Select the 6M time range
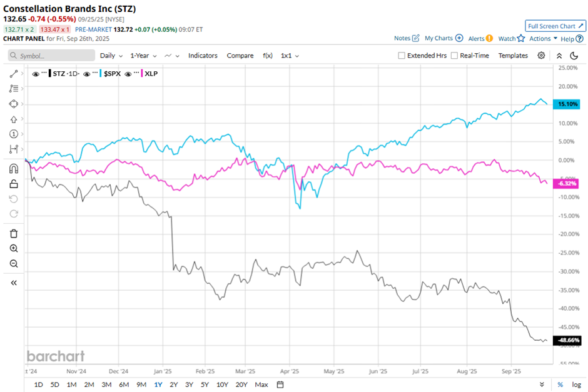This screenshot has width=588, height=392. (124, 384)
